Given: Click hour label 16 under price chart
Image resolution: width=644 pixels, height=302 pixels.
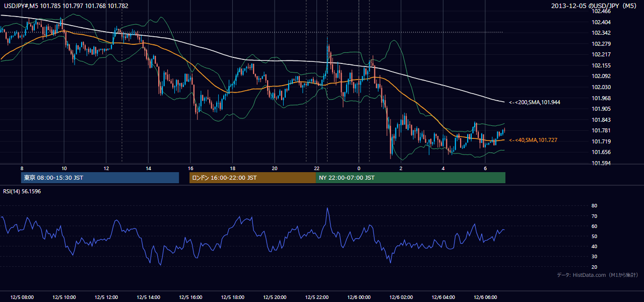Looking at the screenshot, I should click(x=190, y=168).
